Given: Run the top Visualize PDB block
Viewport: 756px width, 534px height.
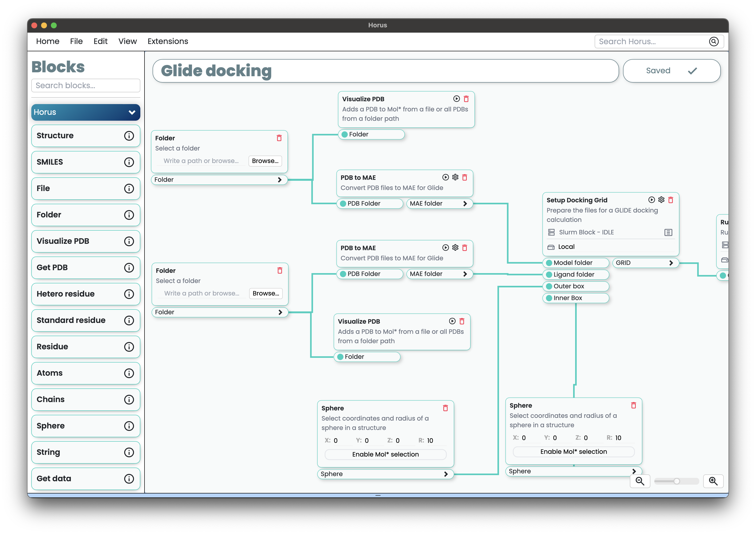Looking at the screenshot, I should tap(456, 99).
